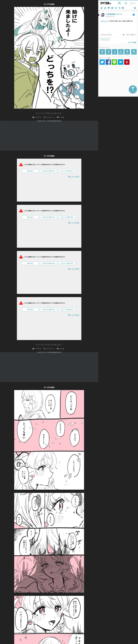
Task: Click the retweet count showing 40
Action: (128, 35)
